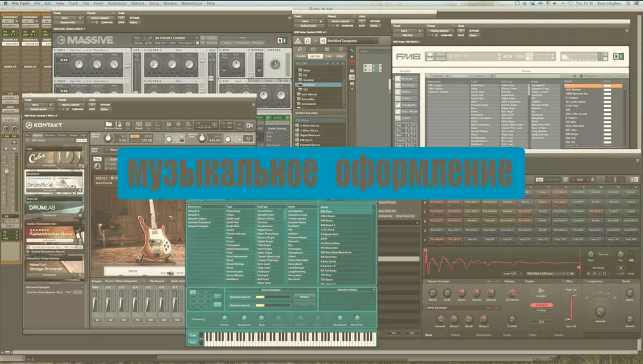This screenshot has width=643, height=364.
Task: Click Kontakt Files save icon
Action: pyautogui.click(x=168, y=124)
